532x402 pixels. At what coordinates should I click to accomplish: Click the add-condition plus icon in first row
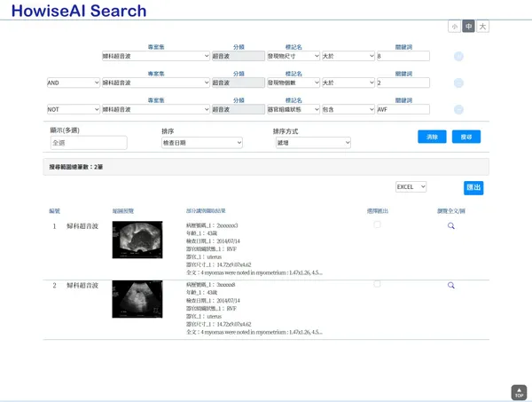[458, 57]
